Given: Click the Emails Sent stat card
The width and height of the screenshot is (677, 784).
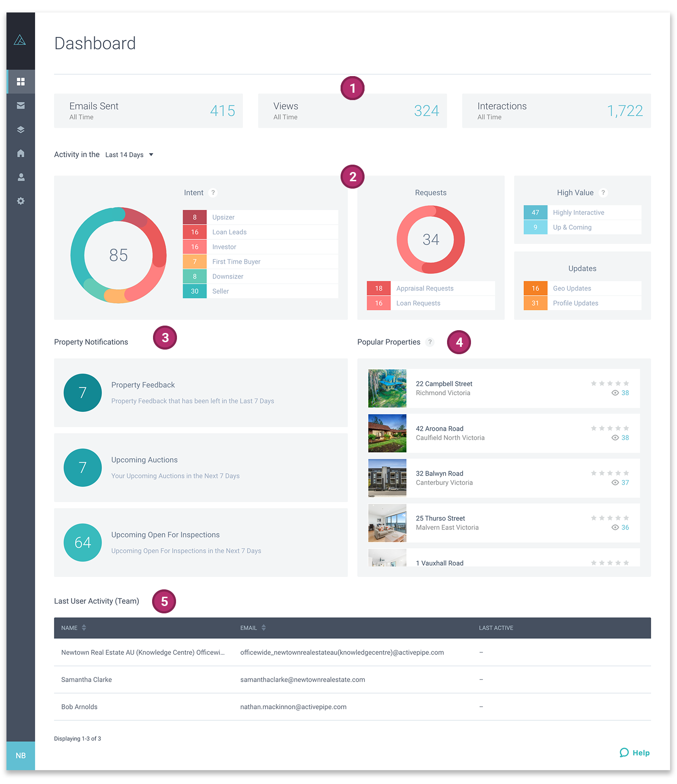Looking at the screenshot, I should tap(148, 111).
